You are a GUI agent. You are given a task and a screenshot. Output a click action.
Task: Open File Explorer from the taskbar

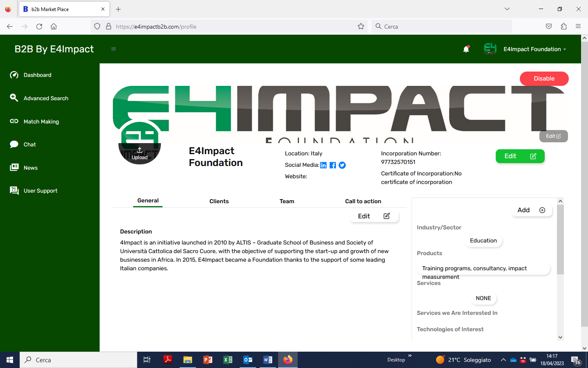pyautogui.click(x=188, y=360)
